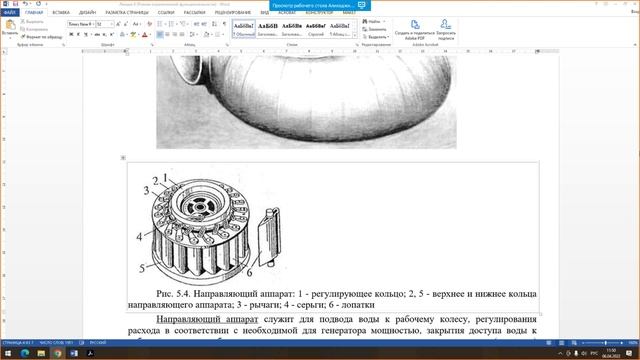Save document via Quick Access Toolbar
Image resolution: width=640 pixels, height=360 pixels.
(16, 4)
